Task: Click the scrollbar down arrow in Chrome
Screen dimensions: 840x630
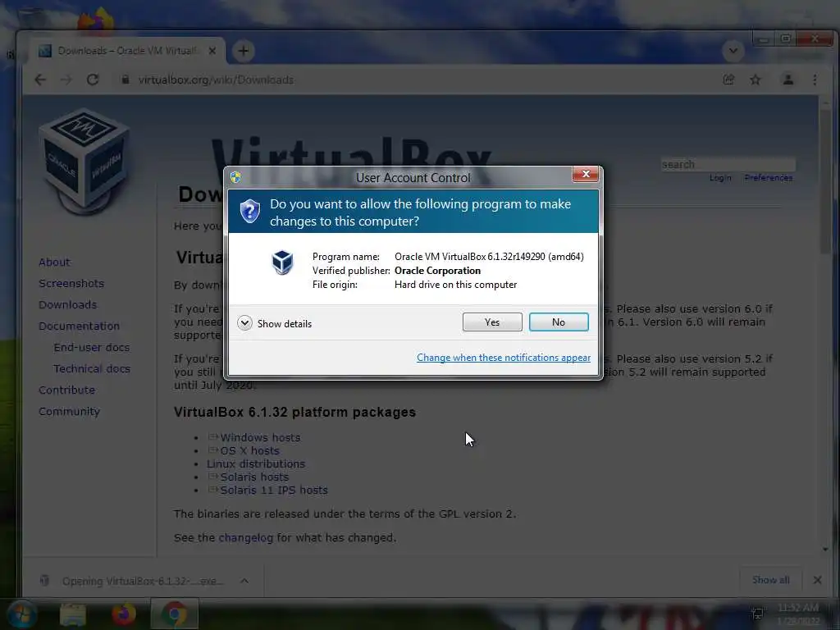Action: click(825, 549)
